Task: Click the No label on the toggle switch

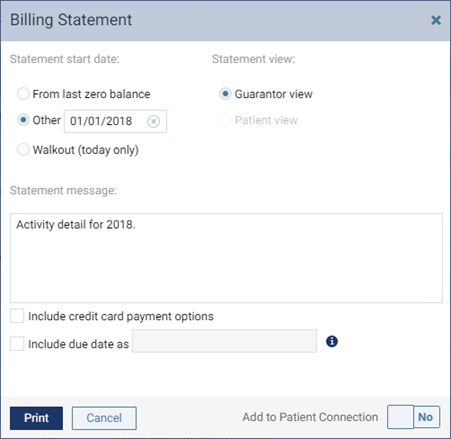Action: 425,417
